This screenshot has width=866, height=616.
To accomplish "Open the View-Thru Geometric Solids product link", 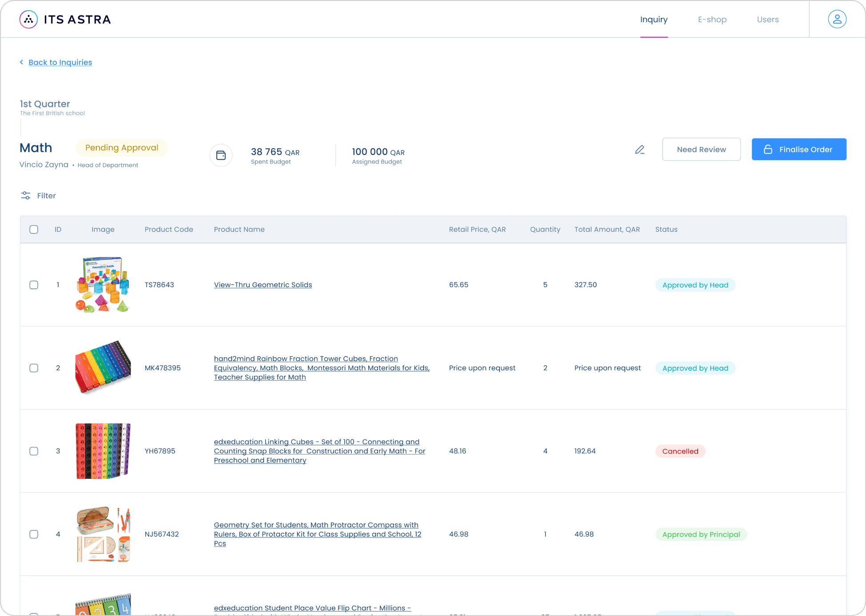I will (x=263, y=284).
